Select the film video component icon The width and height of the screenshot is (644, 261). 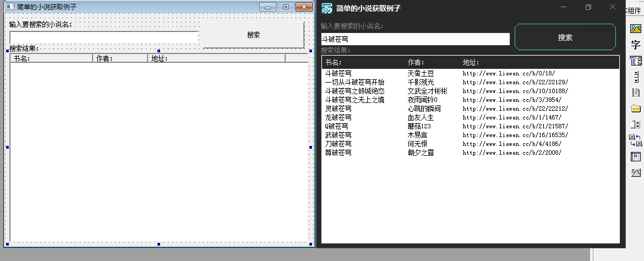[635, 93]
